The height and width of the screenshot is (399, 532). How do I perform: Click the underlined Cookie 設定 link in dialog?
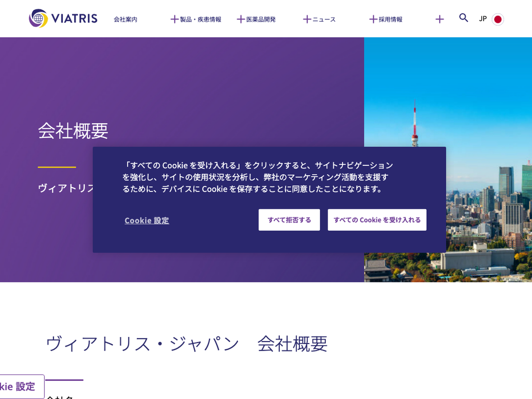point(147,220)
